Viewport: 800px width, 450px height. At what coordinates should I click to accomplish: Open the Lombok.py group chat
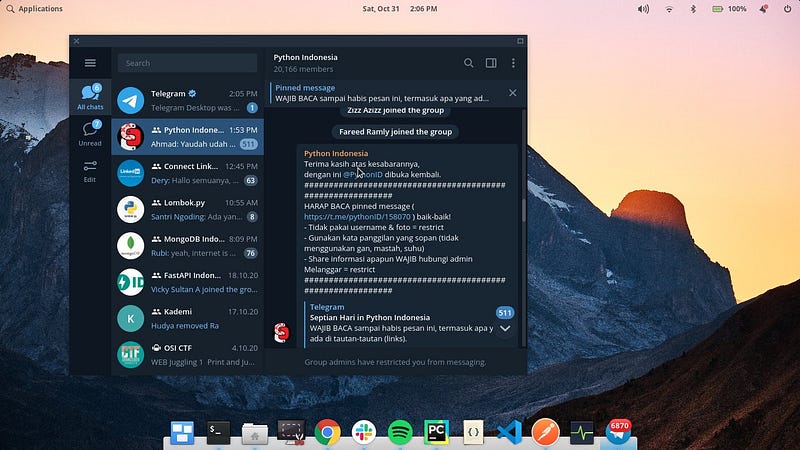(x=187, y=209)
